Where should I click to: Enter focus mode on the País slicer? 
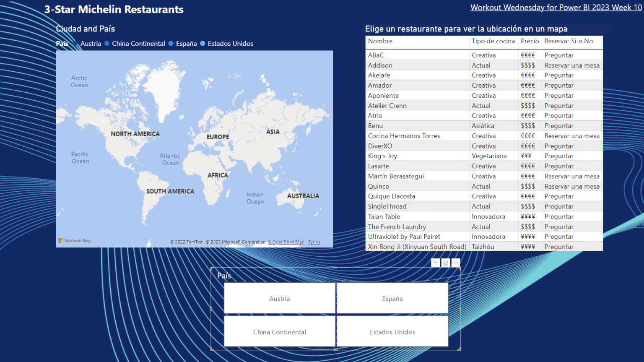click(x=446, y=263)
